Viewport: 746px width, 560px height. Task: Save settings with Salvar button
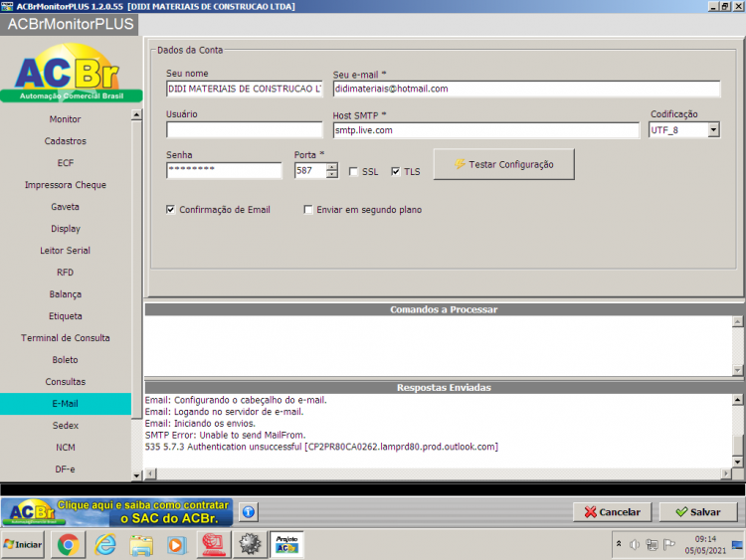coord(698,512)
